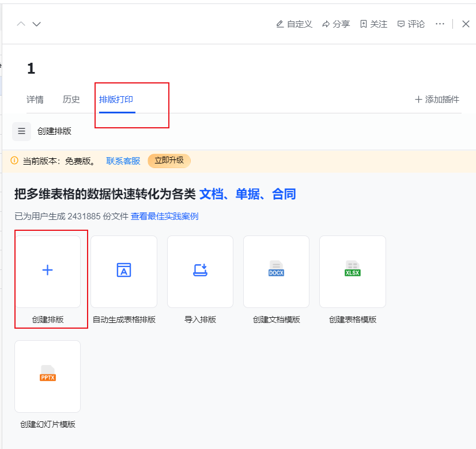Click the 分享 share button
This screenshot has width=476, height=449.
click(336, 24)
